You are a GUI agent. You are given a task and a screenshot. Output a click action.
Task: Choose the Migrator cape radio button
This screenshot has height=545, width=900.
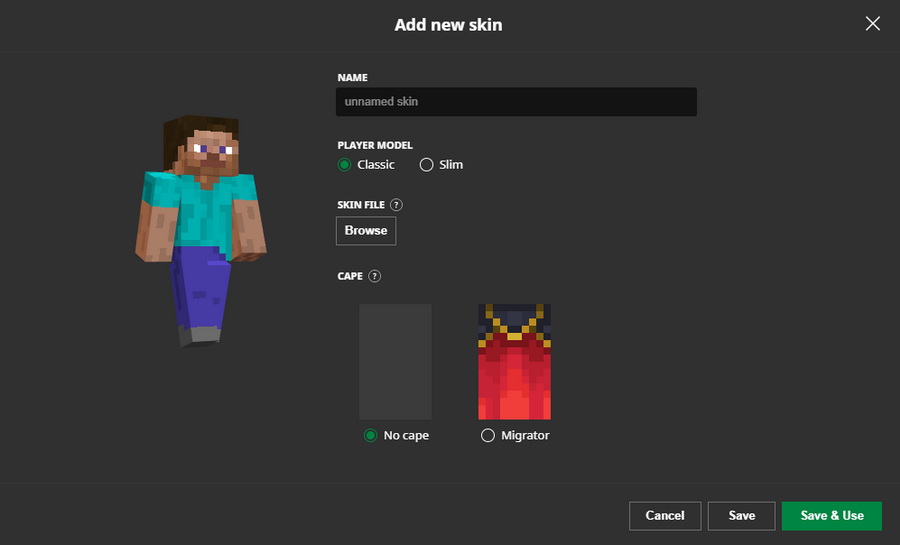point(487,435)
